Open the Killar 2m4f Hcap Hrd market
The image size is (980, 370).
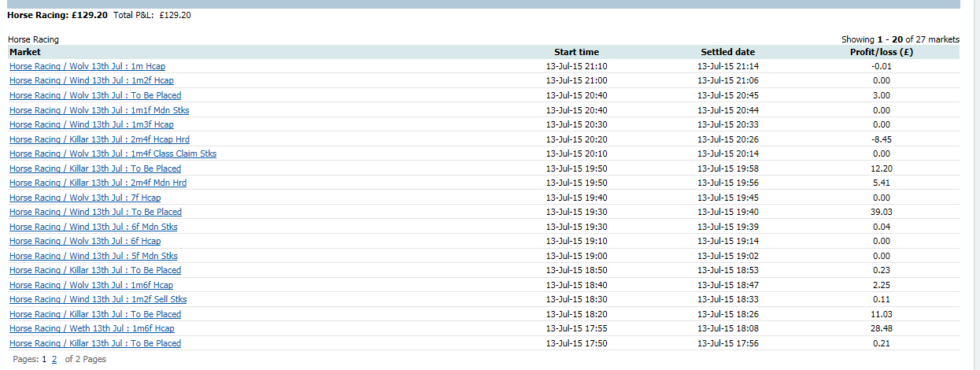[99, 139]
